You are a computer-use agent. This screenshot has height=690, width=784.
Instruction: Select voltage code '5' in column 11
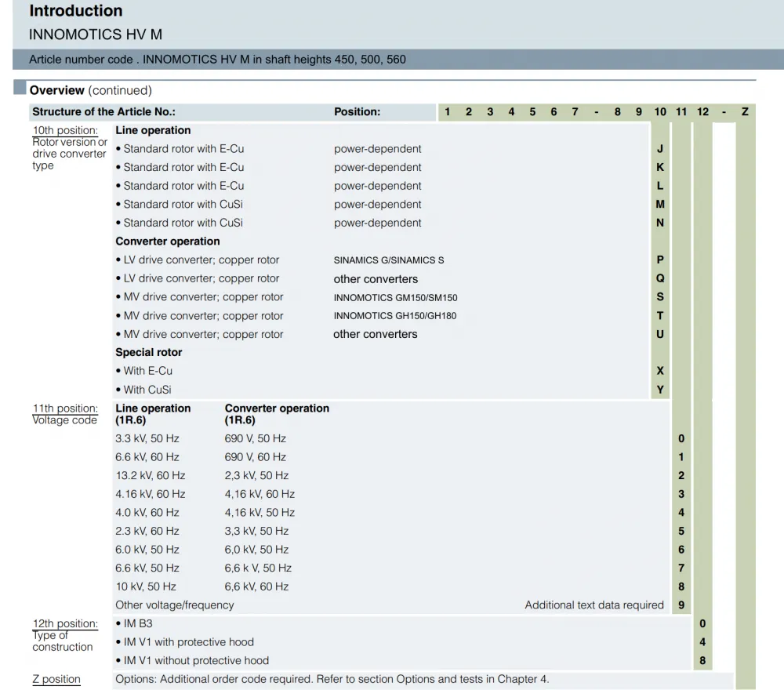[x=681, y=531]
